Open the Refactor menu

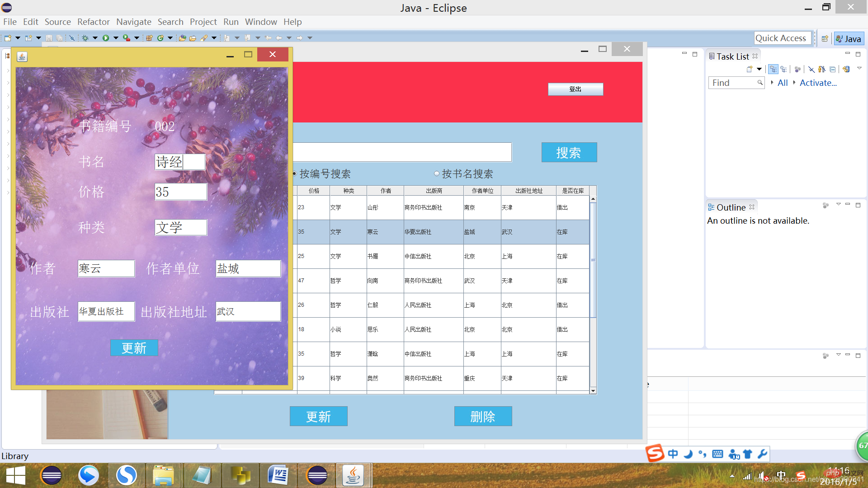[93, 22]
